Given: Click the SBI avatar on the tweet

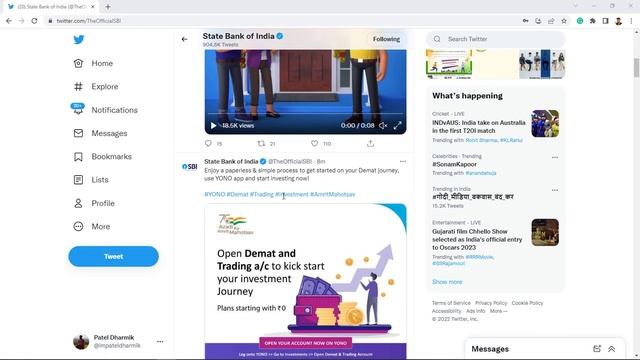Looking at the screenshot, I should (x=190, y=167).
